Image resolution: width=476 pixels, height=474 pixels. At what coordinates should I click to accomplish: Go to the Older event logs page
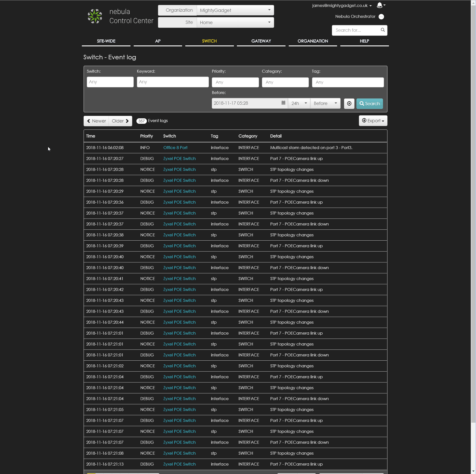(120, 121)
